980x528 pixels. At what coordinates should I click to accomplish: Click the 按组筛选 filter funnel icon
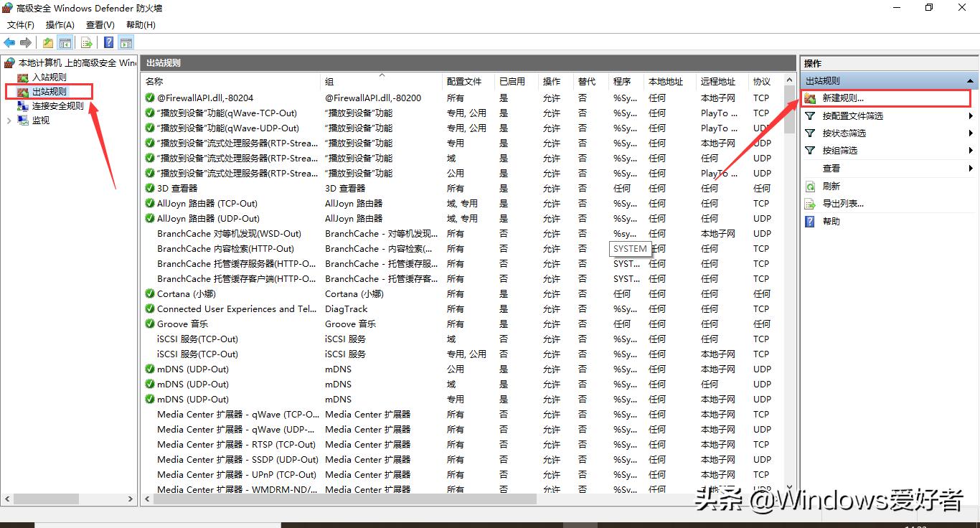tap(809, 150)
